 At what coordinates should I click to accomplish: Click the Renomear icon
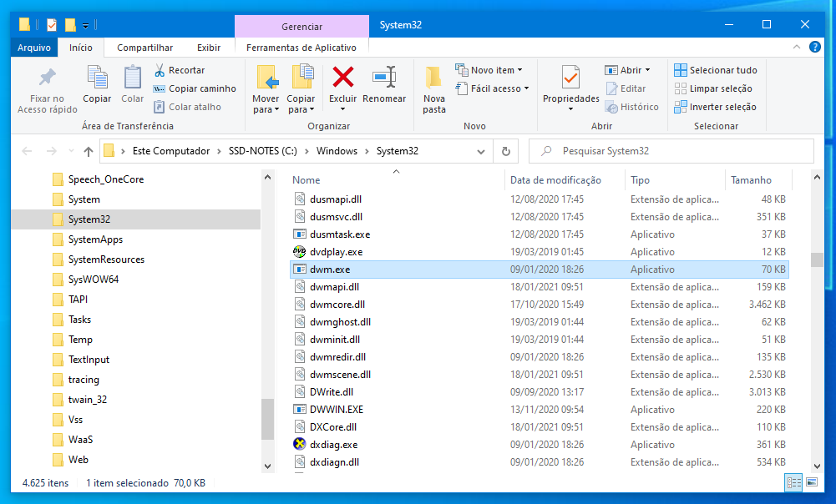coord(384,78)
